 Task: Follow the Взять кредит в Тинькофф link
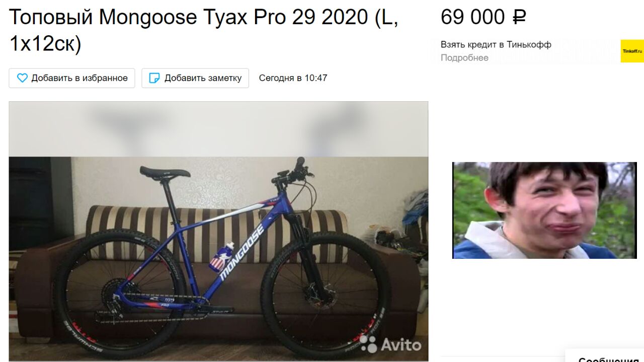[x=496, y=45]
